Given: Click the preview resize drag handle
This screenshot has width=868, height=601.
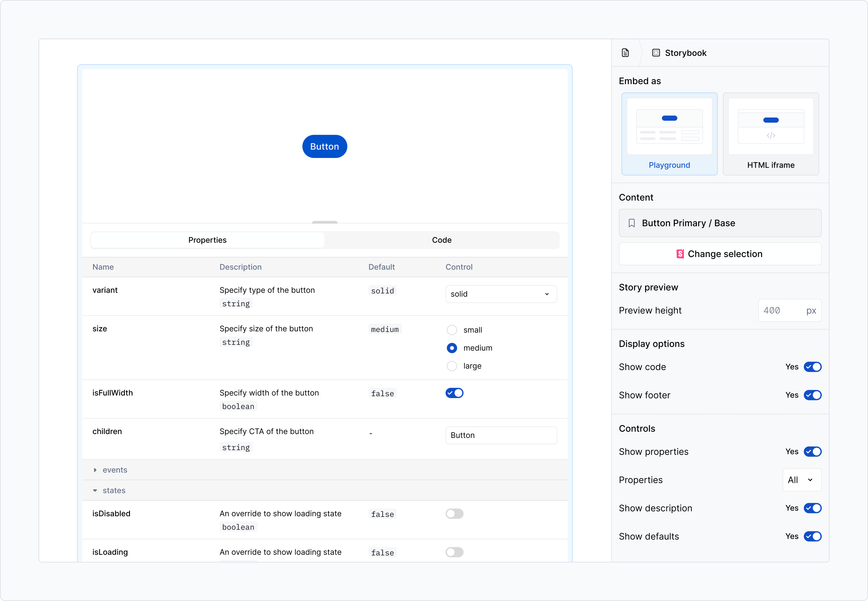Looking at the screenshot, I should tap(325, 222).
